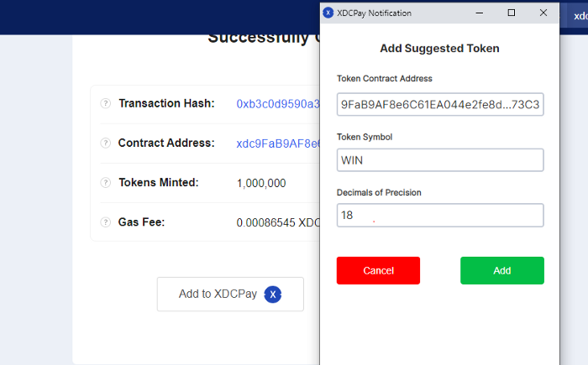Click the XDCPay logo in the notification title bar

tap(328, 13)
